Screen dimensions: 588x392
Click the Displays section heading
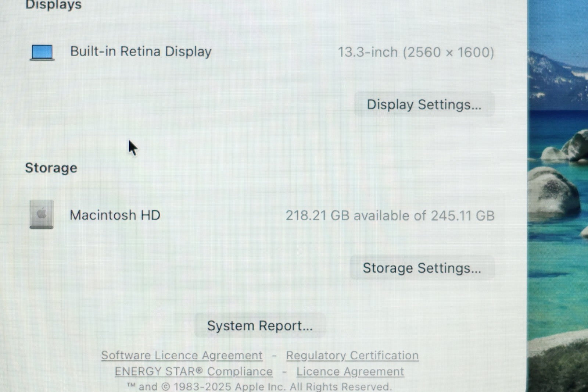click(x=53, y=5)
